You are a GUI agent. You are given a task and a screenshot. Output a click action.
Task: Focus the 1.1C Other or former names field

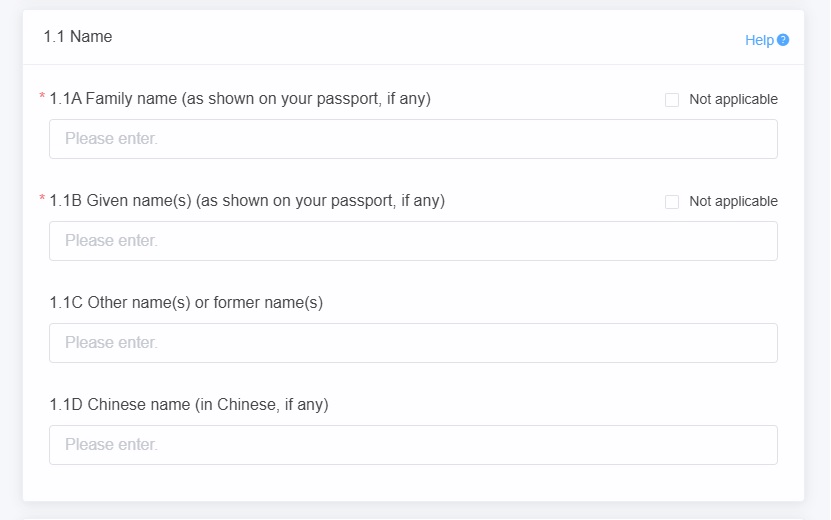click(x=413, y=343)
